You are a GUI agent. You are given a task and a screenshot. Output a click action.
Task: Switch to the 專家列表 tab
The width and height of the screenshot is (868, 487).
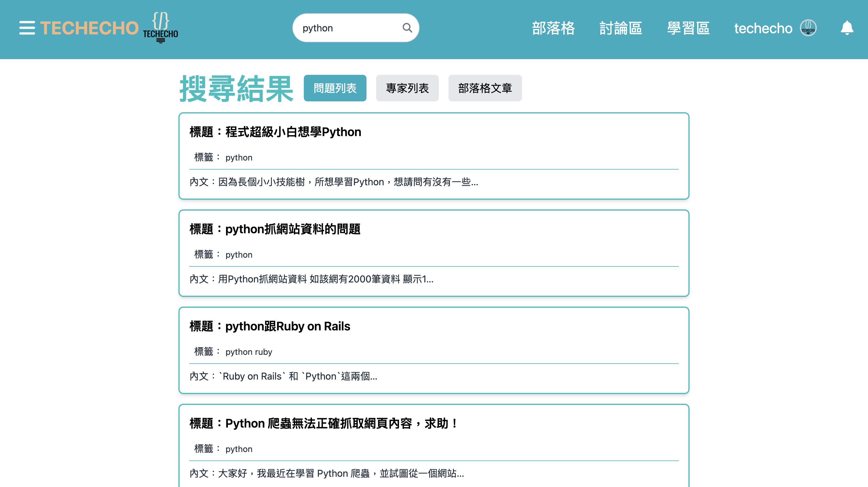coord(407,88)
